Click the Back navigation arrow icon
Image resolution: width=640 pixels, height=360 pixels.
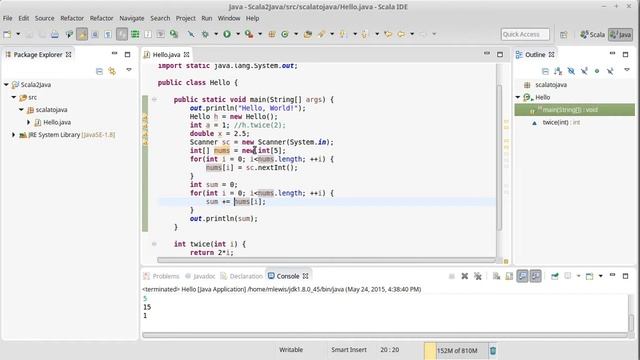[401, 35]
